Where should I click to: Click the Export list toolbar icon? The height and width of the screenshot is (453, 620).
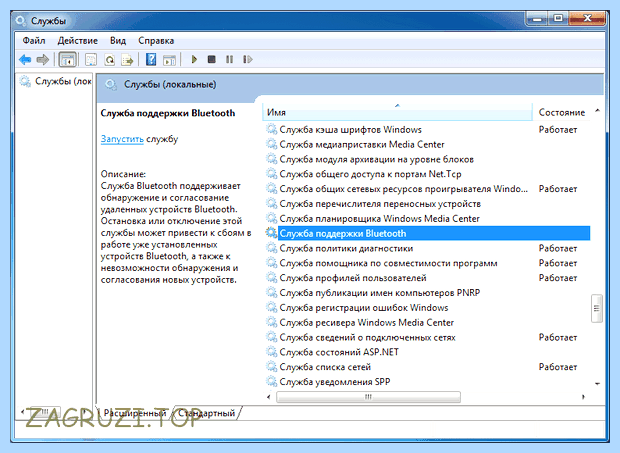point(127,60)
